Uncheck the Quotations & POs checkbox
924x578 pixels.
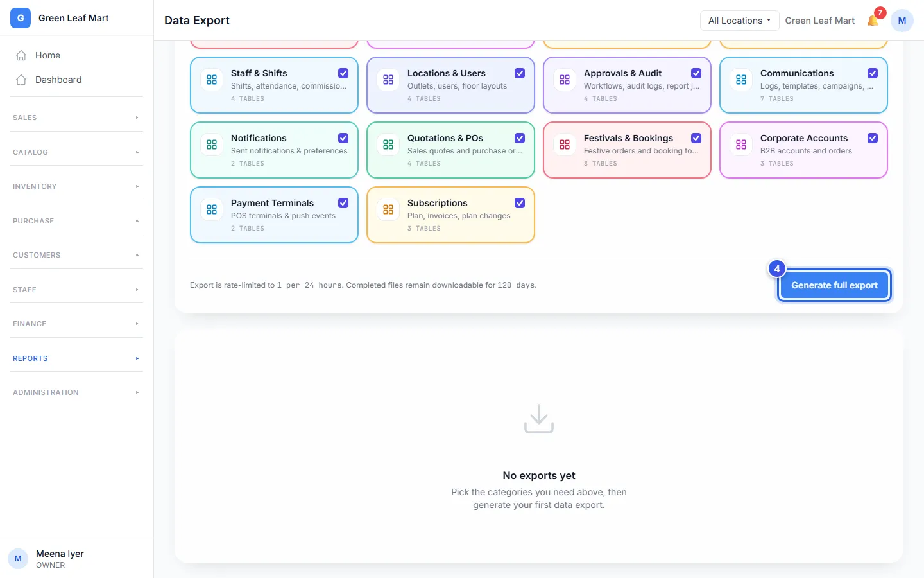520,138
